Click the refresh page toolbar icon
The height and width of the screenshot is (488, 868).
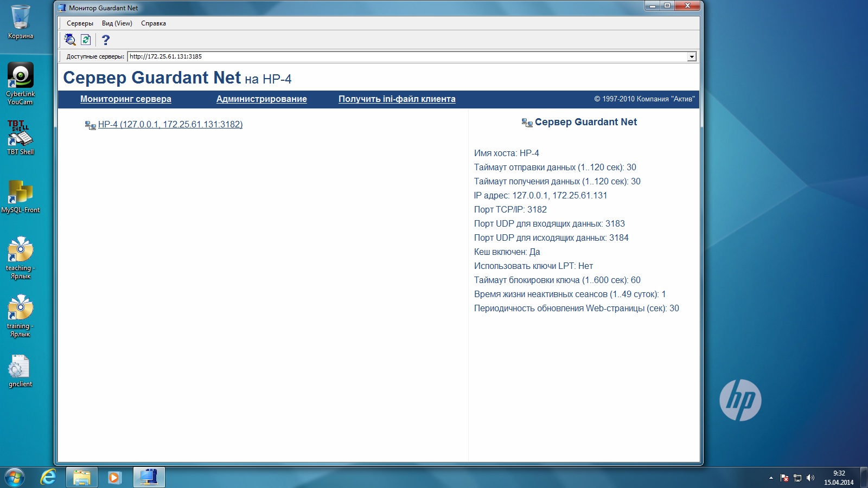(86, 40)
